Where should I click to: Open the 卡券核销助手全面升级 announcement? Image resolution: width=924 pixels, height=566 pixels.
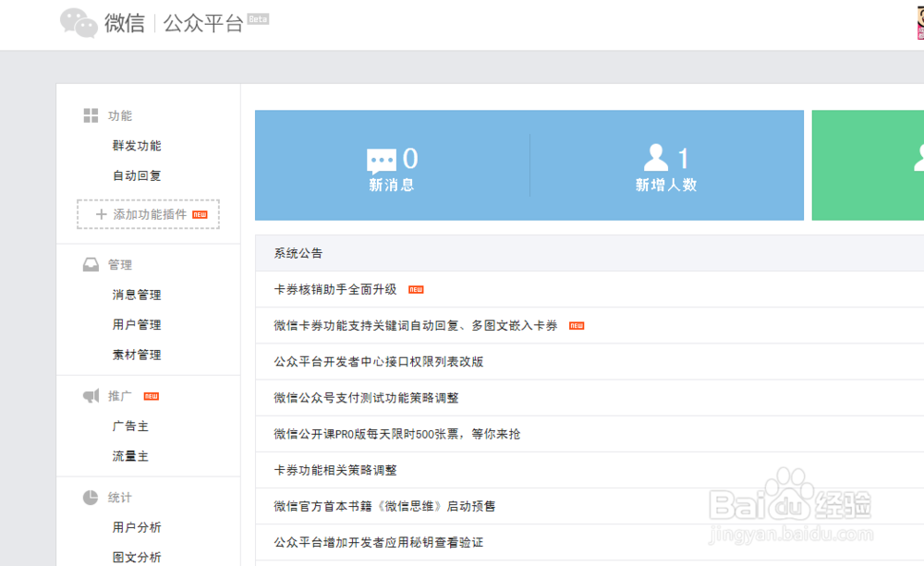coord(333,288)
